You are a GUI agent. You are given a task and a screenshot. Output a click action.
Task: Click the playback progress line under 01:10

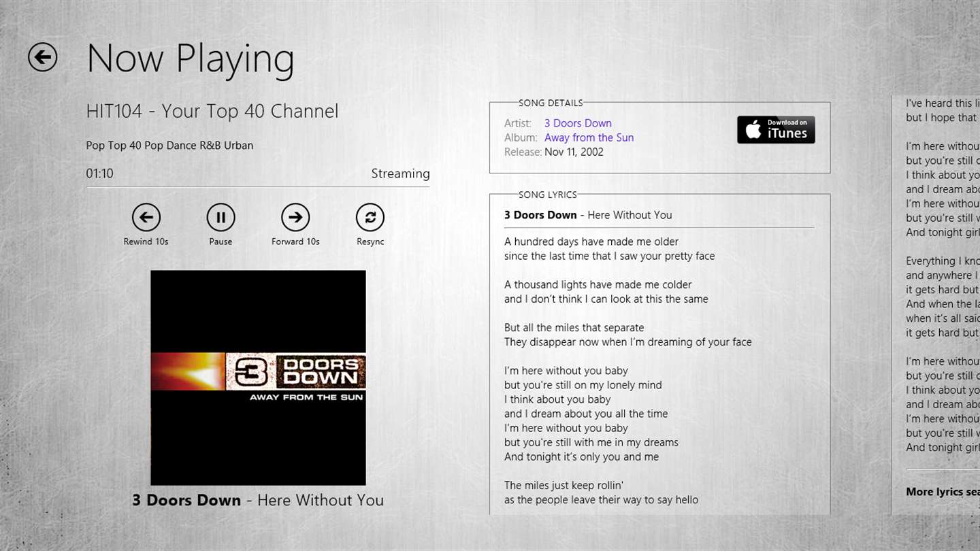258,187
